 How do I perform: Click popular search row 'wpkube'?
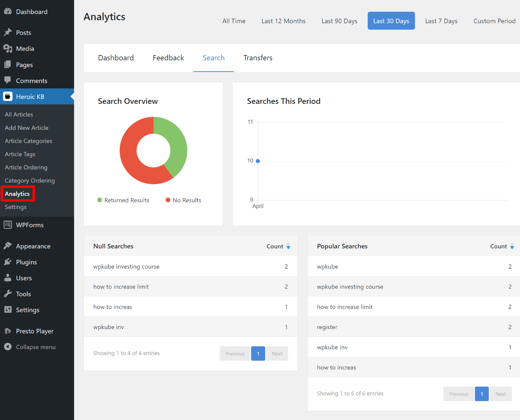tap(414, 266)
